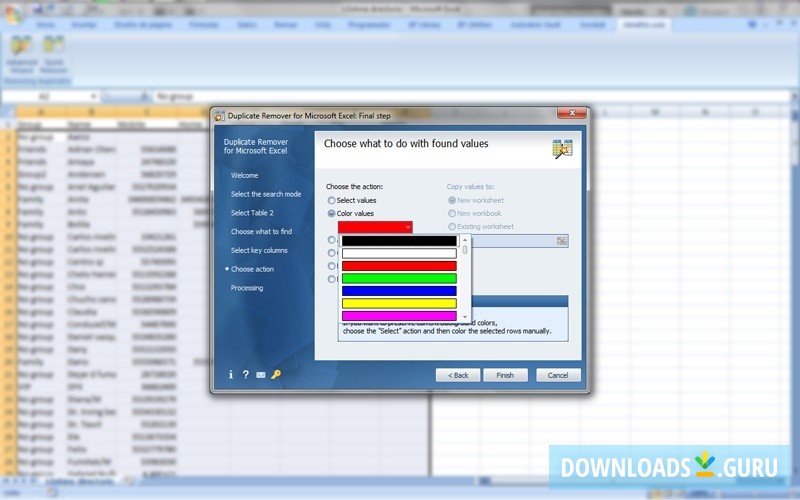The height and width of the screenshot is (500, 800).
Task: Click the 'Select the search mode' step
Action: (x=266, y=194)
